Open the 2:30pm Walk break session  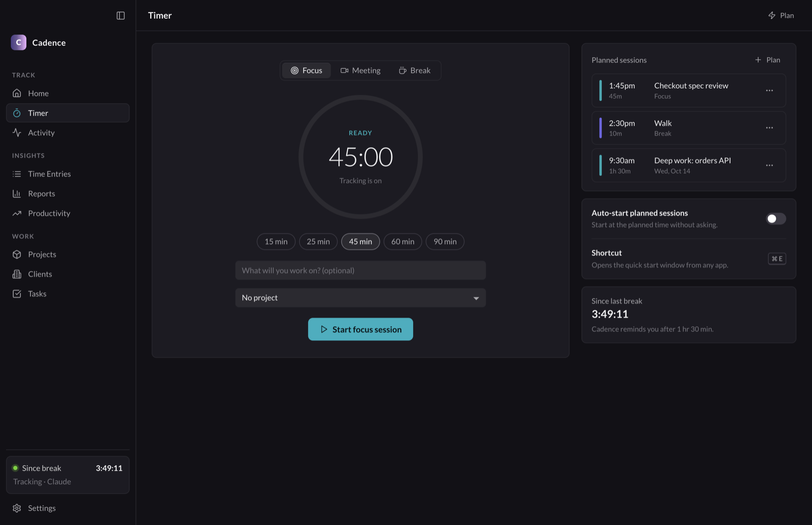click(x=689, y=128)
